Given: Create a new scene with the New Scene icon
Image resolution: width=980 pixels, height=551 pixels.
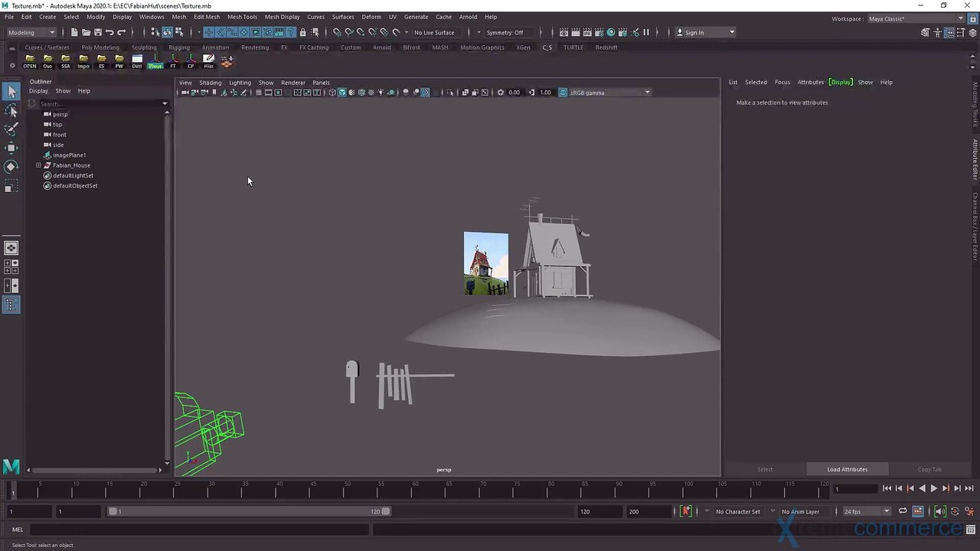Looking at the screenshot, I should click(74, 32).
